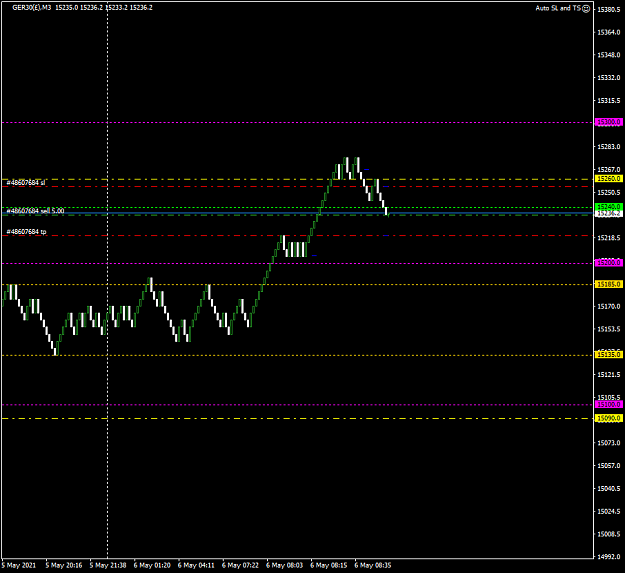Click the current price 15236.2 tag
The image size is (625, 573).
point(609,214)
